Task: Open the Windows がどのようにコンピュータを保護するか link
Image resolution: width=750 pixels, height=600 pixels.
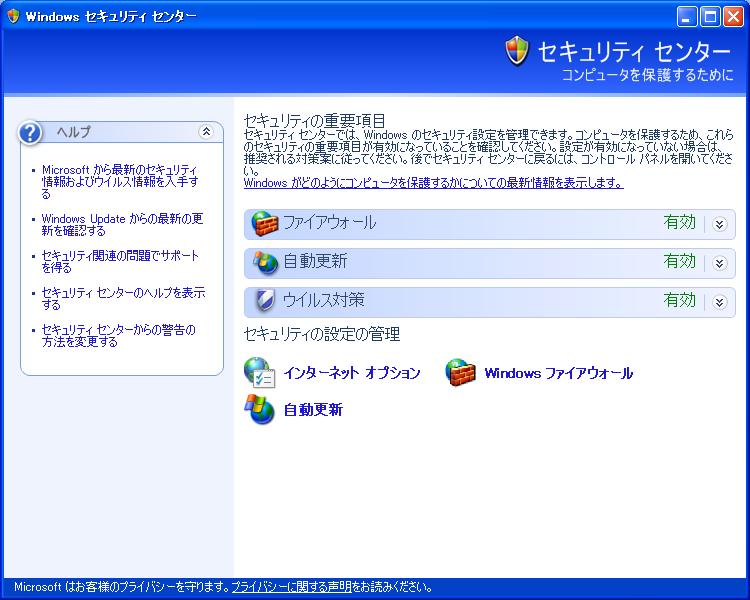Action: coord(433,183)
